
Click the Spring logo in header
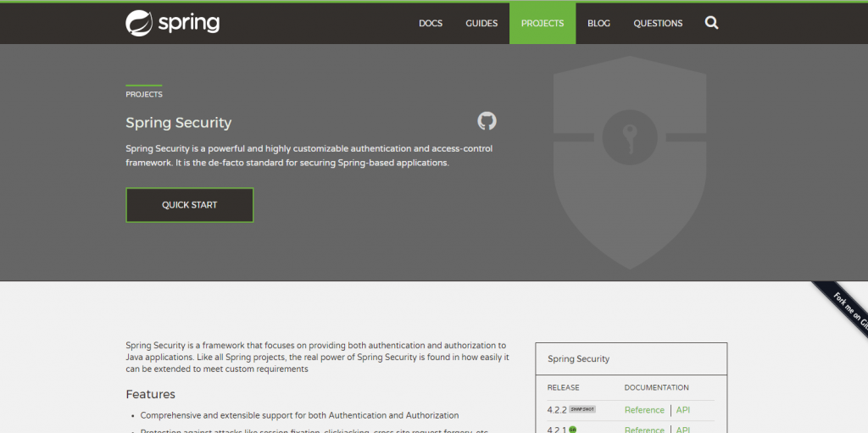pyautogui.click(x=173, y=23)
